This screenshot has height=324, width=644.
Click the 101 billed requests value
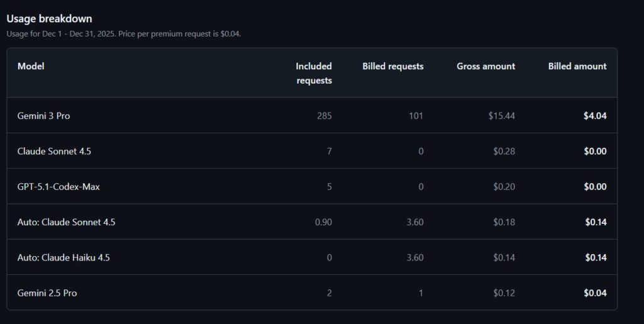click(416, 116)
